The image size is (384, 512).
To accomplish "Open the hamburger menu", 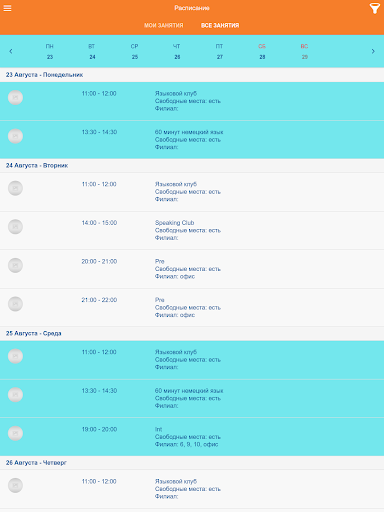I will [x=7, y=8].
